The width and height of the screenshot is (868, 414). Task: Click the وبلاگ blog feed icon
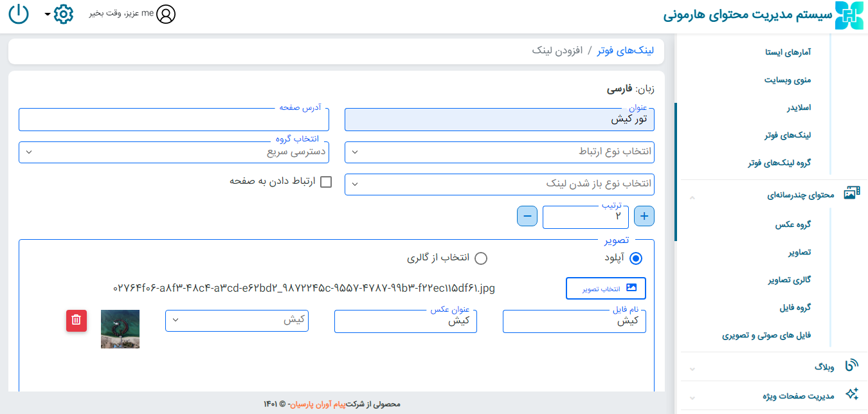[x=852, y=366]
